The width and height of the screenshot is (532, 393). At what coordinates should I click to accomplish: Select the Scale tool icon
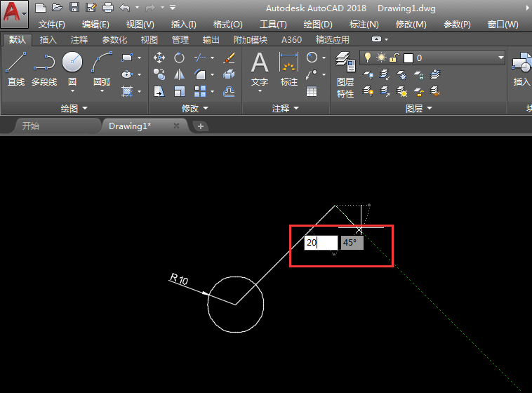tap(179, 91)
